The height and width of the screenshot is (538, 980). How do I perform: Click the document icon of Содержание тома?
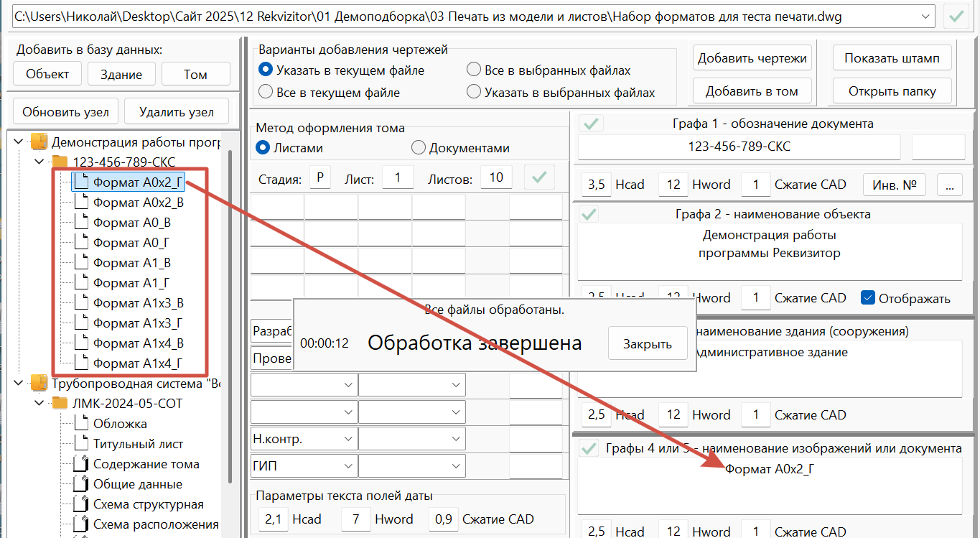tap(81, 464)
